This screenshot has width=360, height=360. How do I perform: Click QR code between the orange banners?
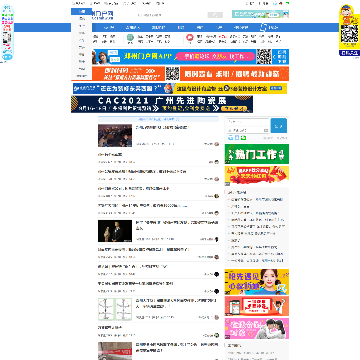coord(172,74)
